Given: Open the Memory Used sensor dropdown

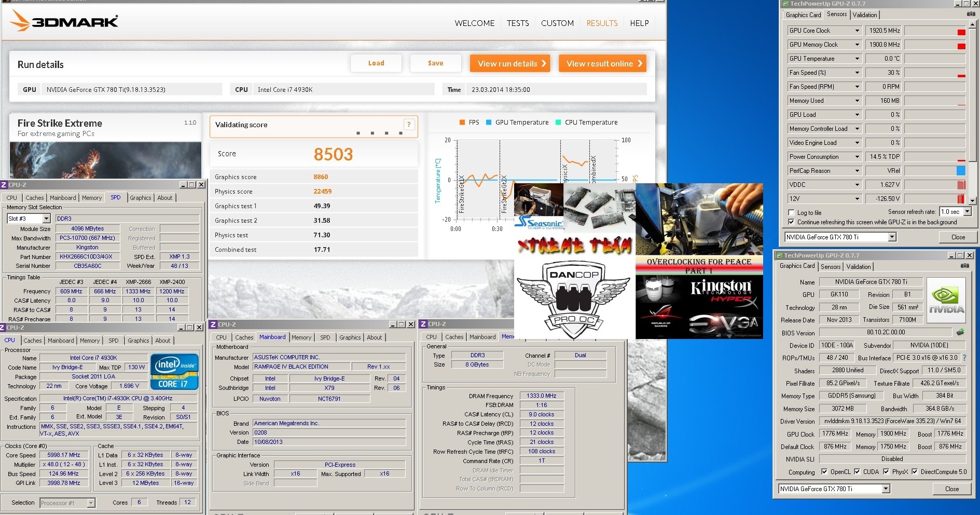Looking at the screenshot, I should [x=857, y=101].
